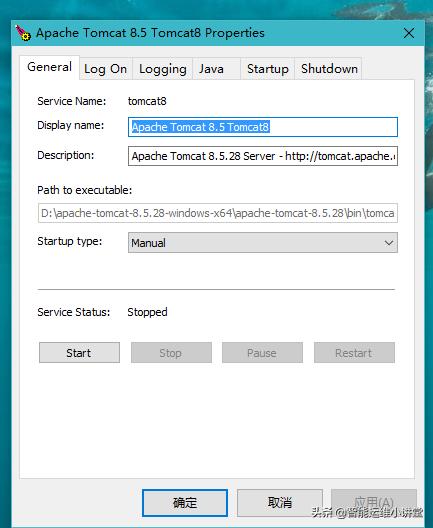Cancel with the 取消 button
The image size is (433, 528).
pos(280,503)
